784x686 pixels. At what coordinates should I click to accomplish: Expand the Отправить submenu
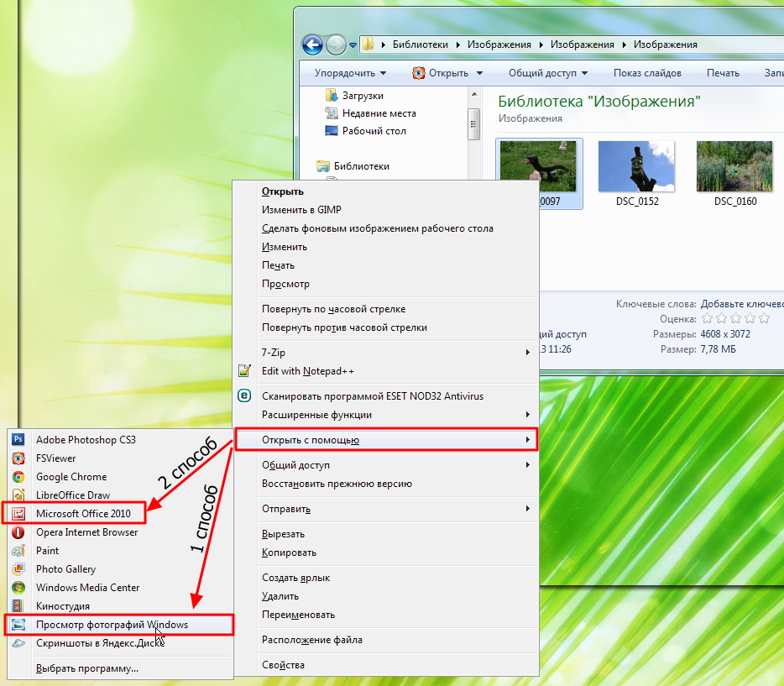[x=386, y=509]
